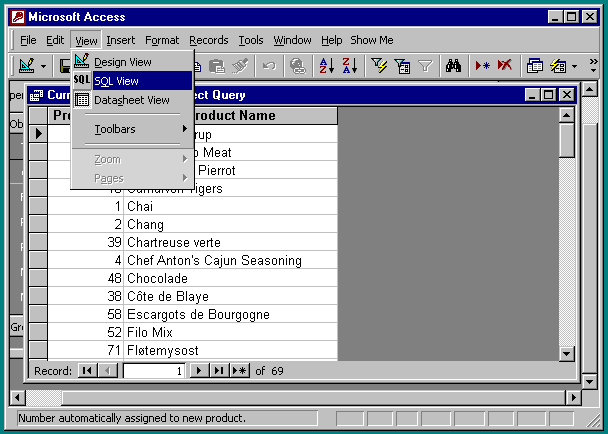Go to the first record
Viewport: 608px width, 434px height.
tap(87, 371)
